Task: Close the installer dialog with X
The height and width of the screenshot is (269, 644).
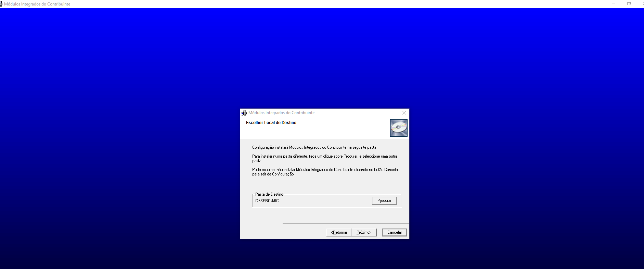Action: coord(404,113)
